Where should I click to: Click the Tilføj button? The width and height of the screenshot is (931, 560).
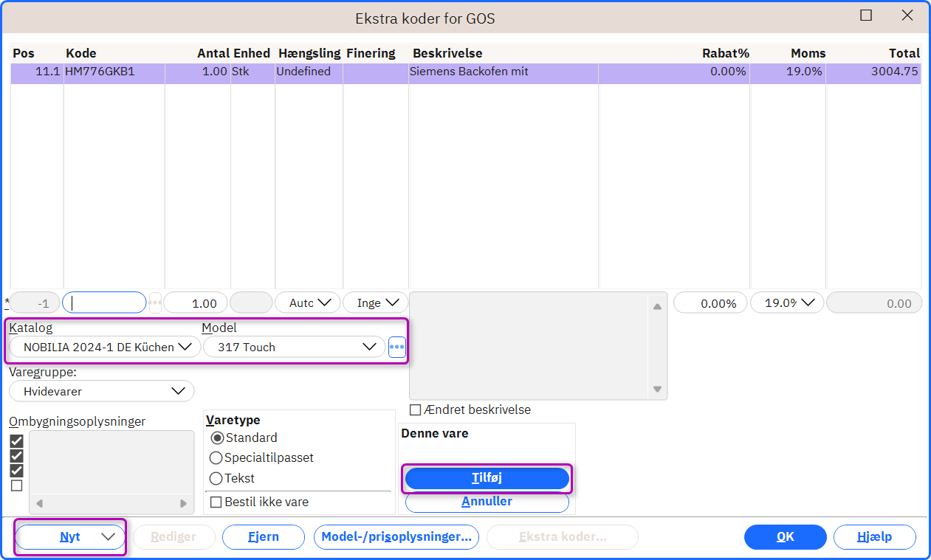click(487, 478)
